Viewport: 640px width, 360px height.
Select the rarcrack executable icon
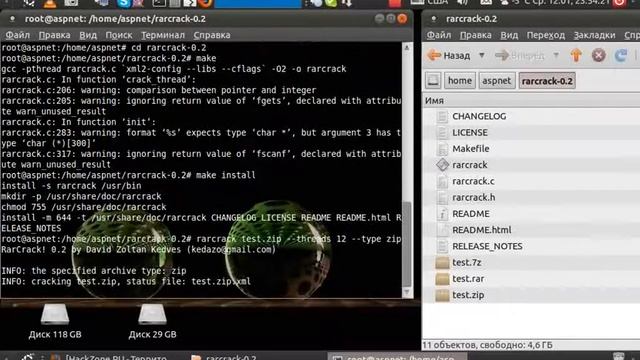pos(442,165)
